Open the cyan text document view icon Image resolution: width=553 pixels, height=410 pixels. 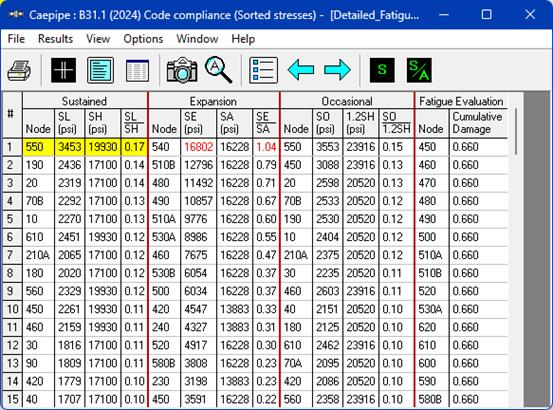pos(101,71)
